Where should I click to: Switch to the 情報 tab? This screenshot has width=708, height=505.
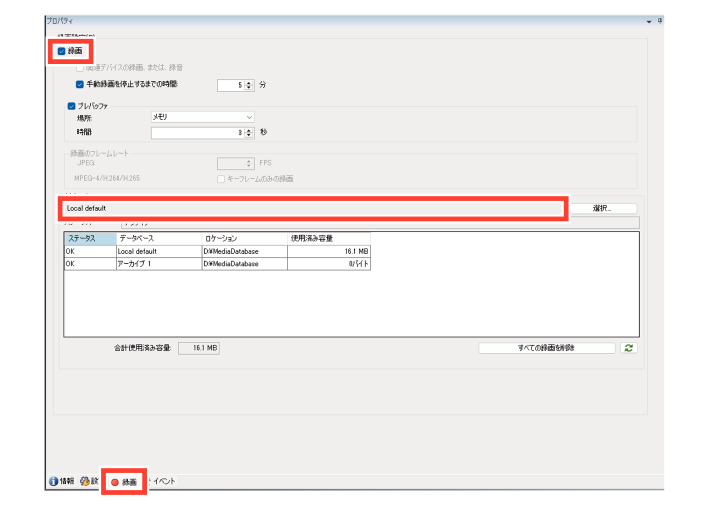(61, 481)
